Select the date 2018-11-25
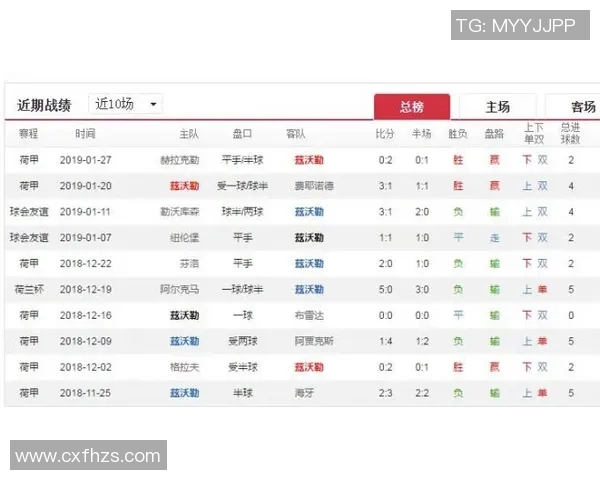Screen dimensions: 600x480 85,393
